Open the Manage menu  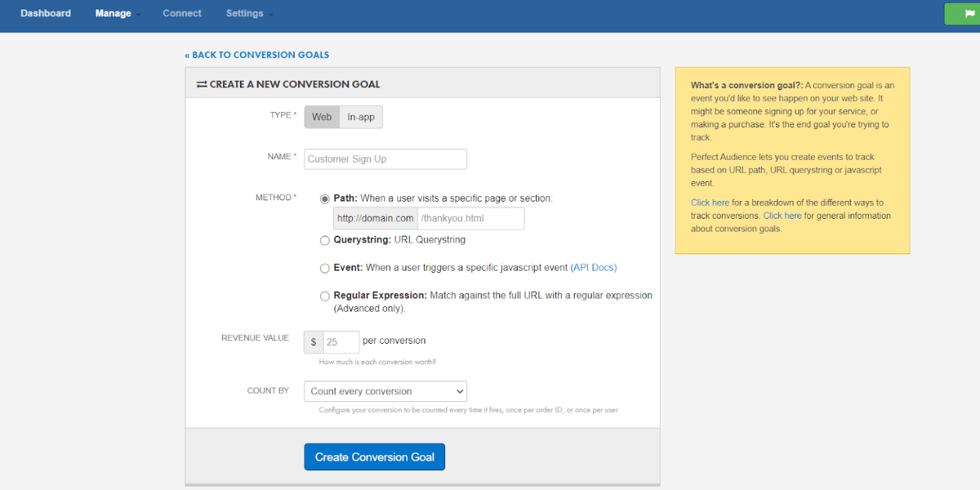(117, 13)
